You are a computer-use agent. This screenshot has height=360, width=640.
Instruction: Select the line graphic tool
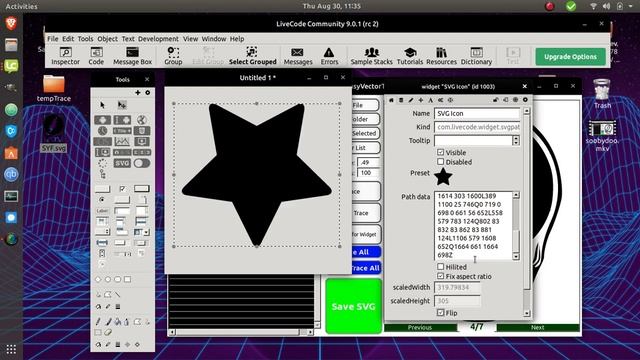coord(118,294)
